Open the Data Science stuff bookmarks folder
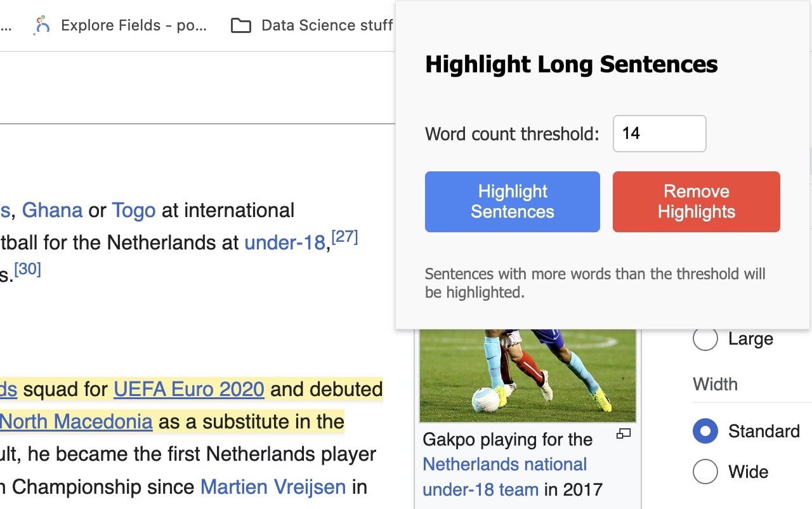Image resolution: width=812 pixels, height=509 pixels. coord(311,25)
